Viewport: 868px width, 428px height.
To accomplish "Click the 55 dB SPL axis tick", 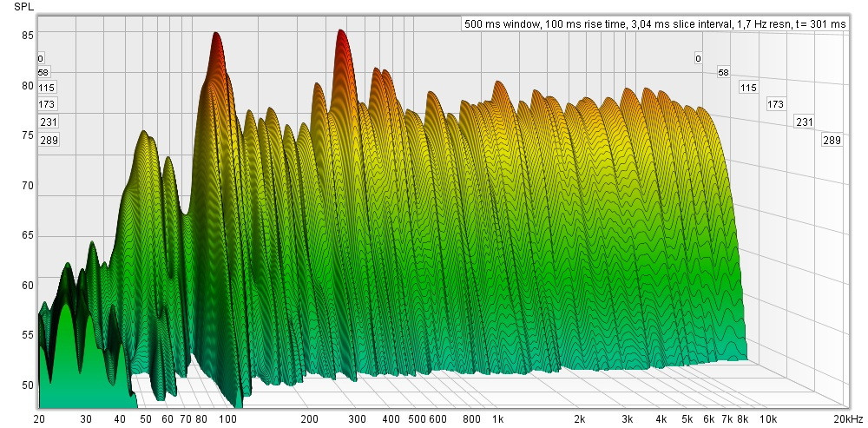I will click(28, 335).
